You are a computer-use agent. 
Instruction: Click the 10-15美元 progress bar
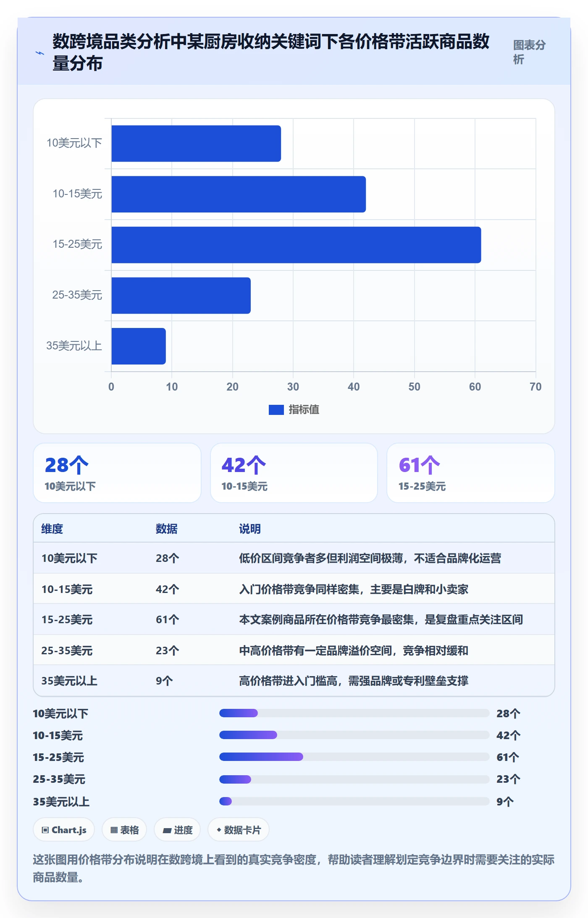pos(354,735)
